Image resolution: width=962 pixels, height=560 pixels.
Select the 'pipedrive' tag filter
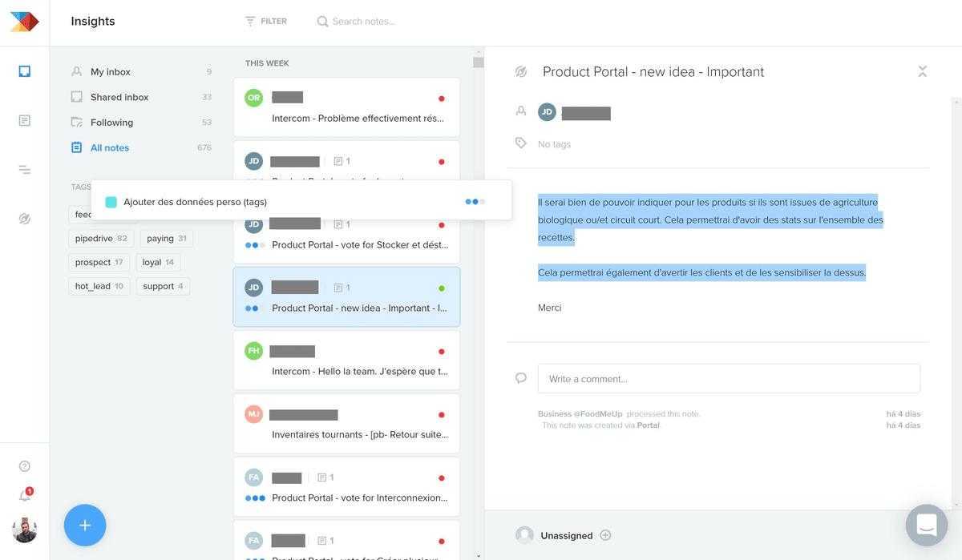(99, 238)
